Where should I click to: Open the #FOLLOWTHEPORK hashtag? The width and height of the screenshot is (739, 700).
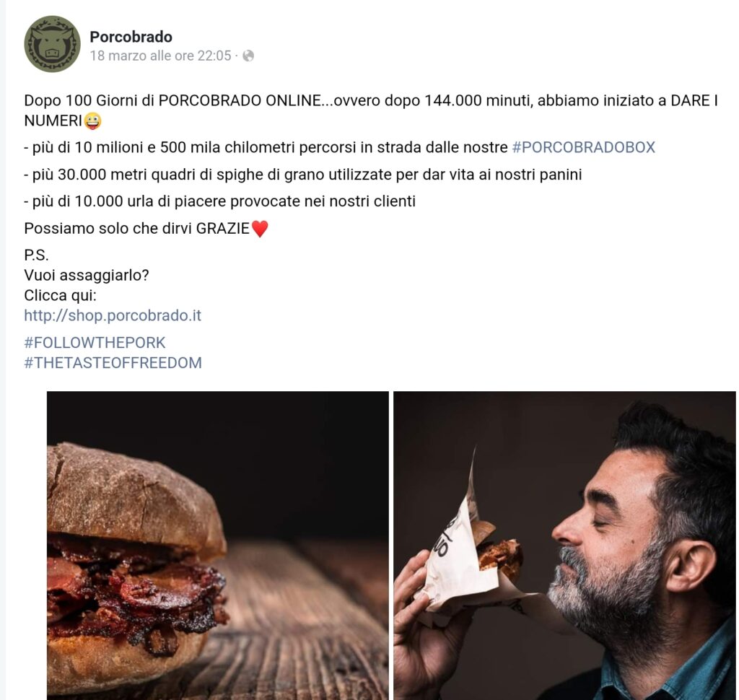[x=95, y=343]
